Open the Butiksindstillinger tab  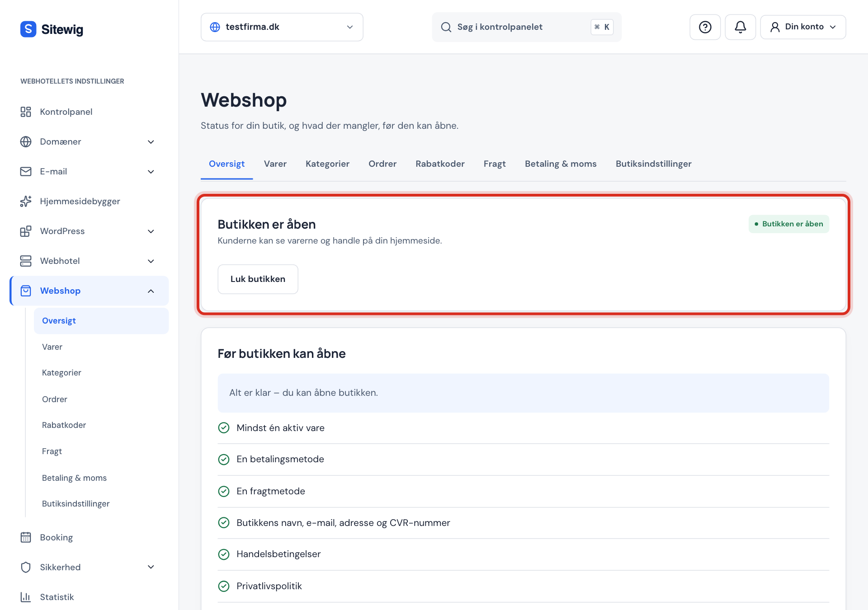tap(654, 164)
